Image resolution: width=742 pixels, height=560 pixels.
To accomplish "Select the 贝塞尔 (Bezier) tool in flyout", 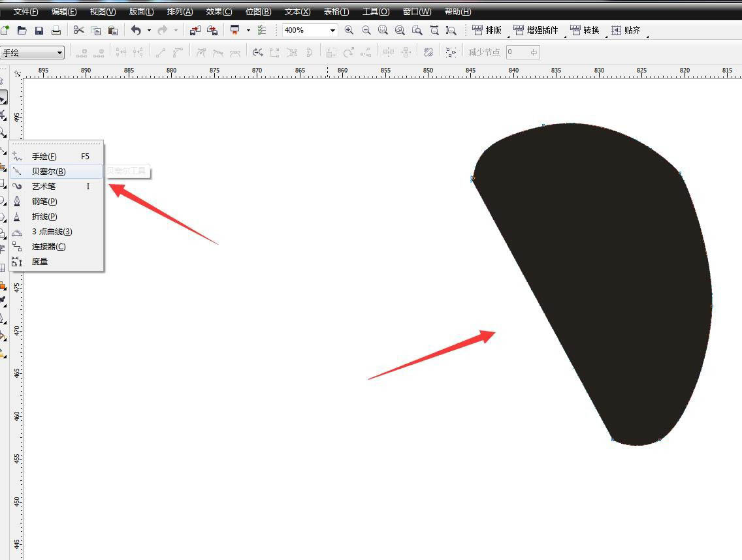I will coord(48,172).
